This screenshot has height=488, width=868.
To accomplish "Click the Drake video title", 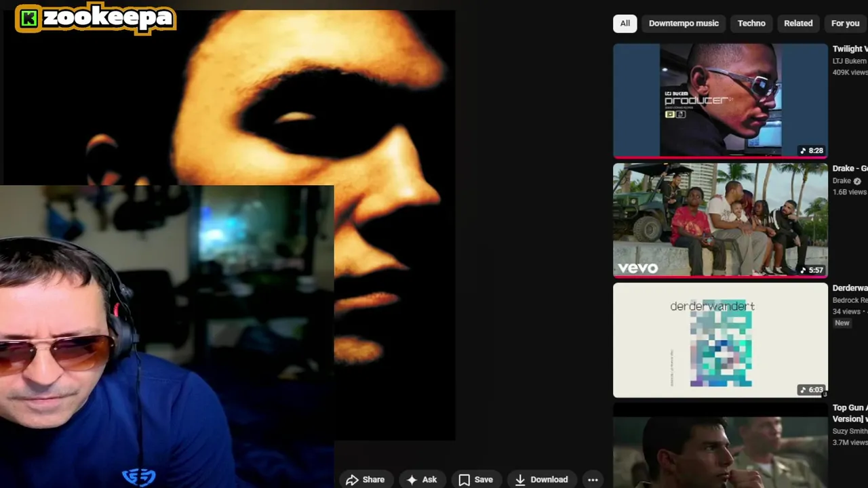I will click(x=850, y=168).
